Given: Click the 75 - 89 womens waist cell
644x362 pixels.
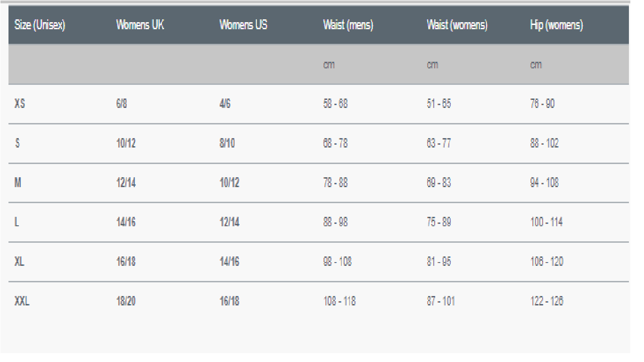Looking at the screenshot, I should click(438, 222).
